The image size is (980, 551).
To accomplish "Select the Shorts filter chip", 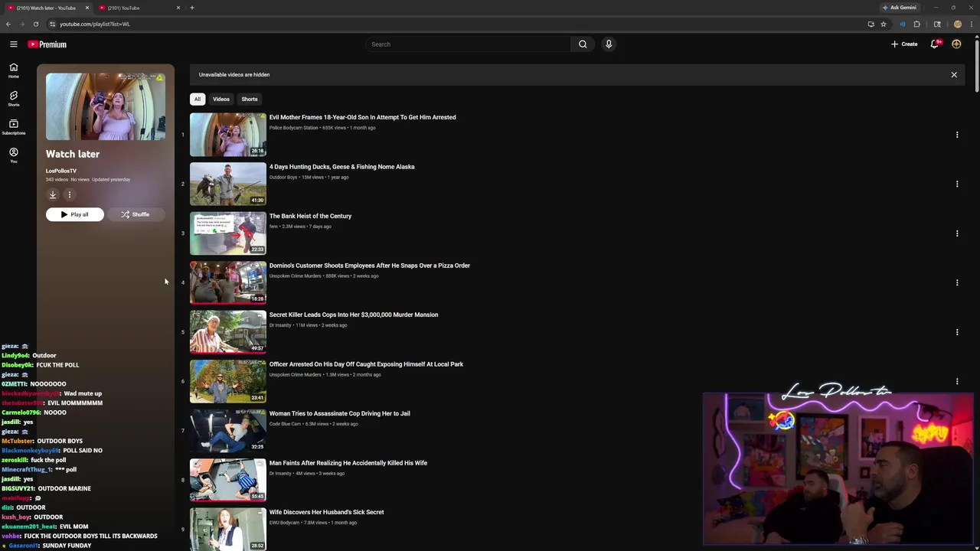I will click(x=250, y=99).
